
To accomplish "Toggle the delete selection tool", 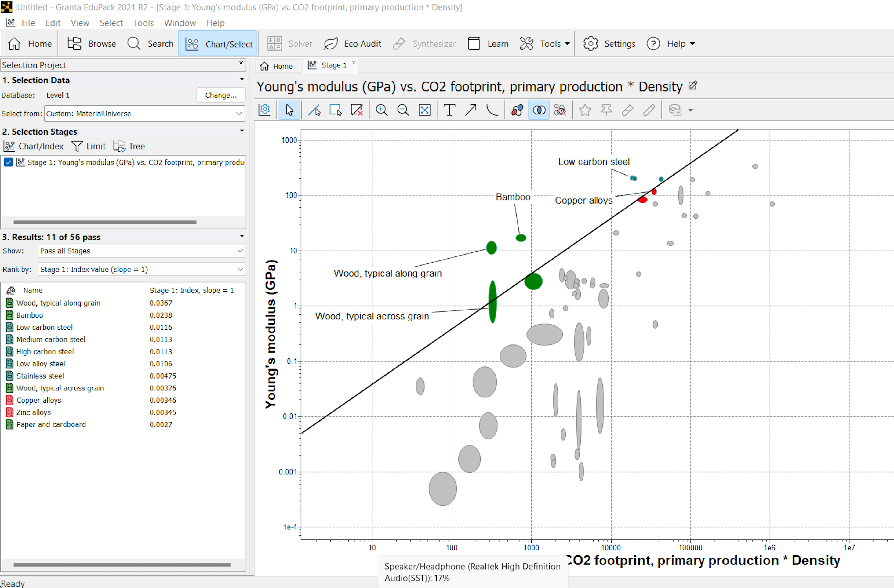I will tap(357, 110).
